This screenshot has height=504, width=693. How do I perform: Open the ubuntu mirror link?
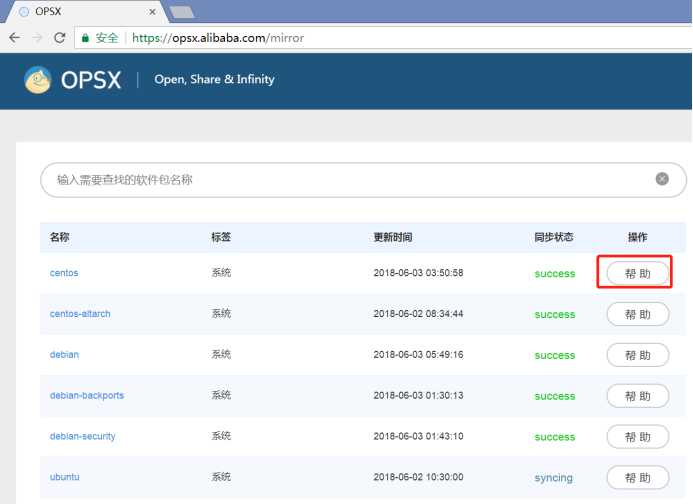[65, 477]
